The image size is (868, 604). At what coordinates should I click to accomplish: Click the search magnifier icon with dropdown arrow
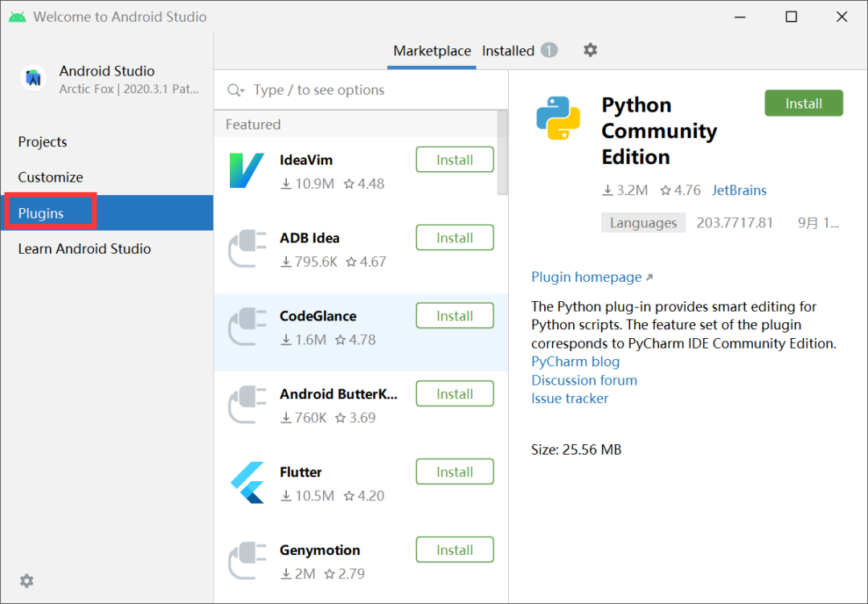tap(235, 90)
